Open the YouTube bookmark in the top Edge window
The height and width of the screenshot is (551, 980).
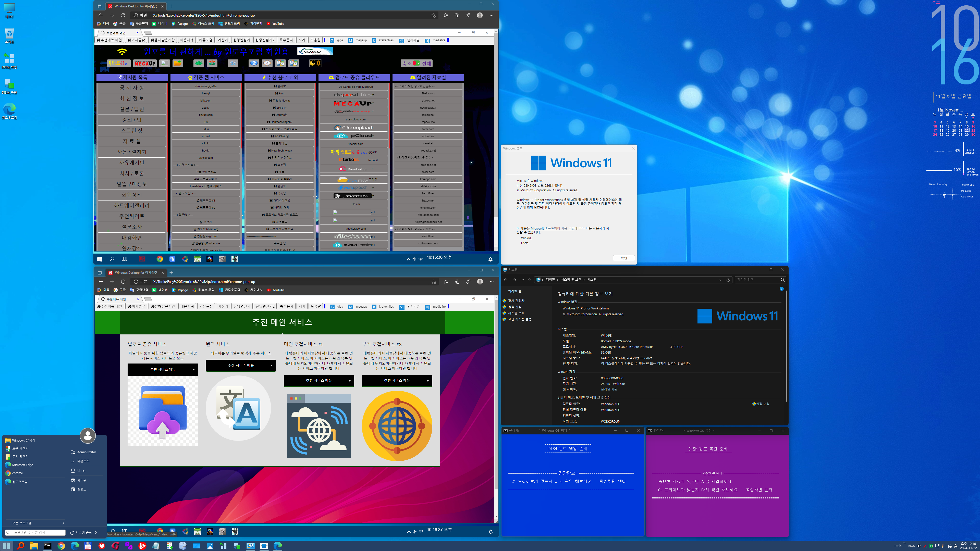pyautogui.click(x=275, y=23)
